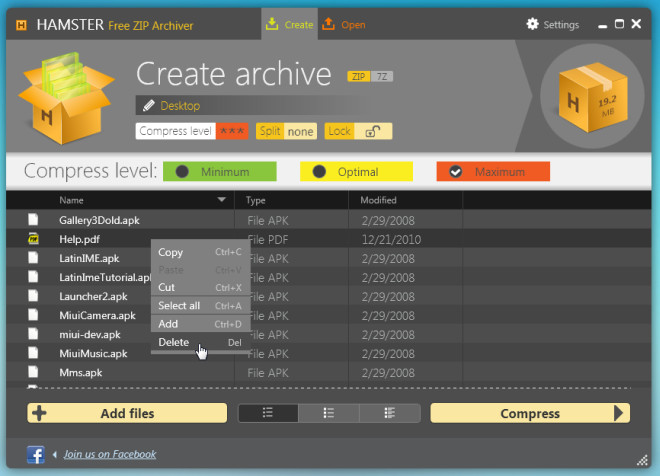Click file icon for MiuiCamera.apk
The width and height of the screenshot is (660, 476).
33,315
